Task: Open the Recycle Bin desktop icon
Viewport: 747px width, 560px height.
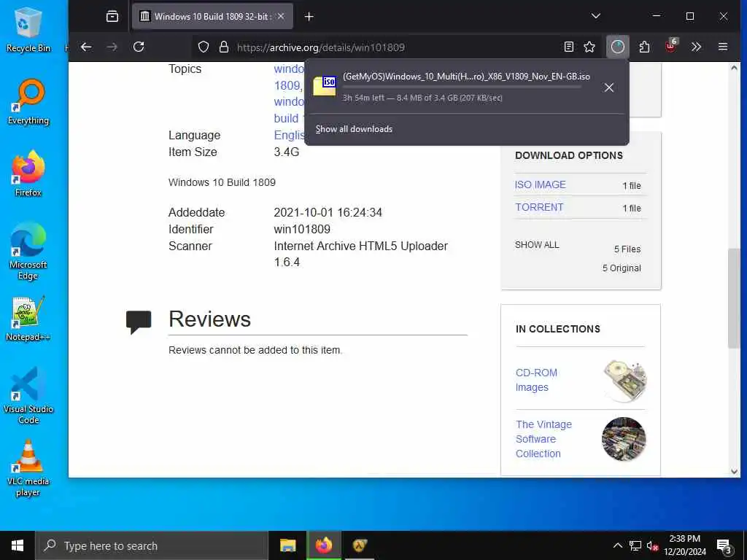Action: point(28,29)
